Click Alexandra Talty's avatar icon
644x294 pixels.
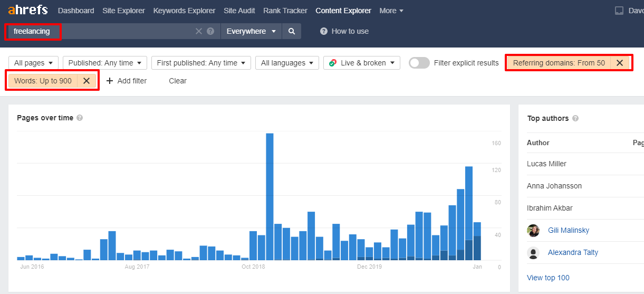[x=533, y=252]
